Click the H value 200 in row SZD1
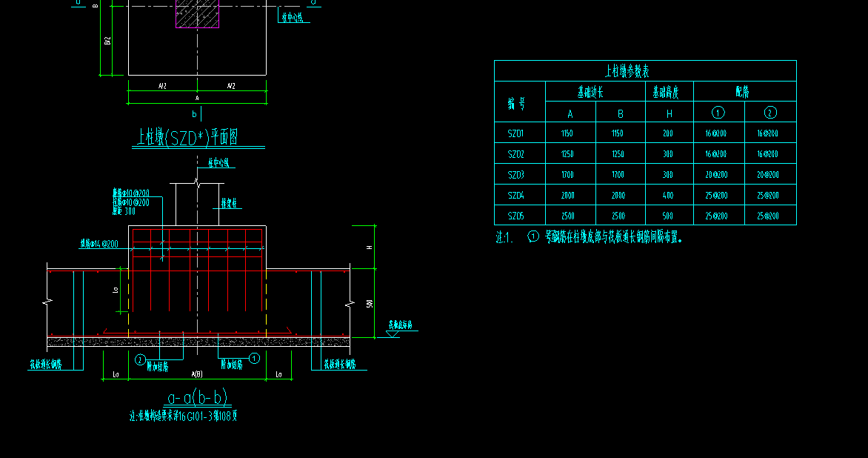 (x=667, y=133)
